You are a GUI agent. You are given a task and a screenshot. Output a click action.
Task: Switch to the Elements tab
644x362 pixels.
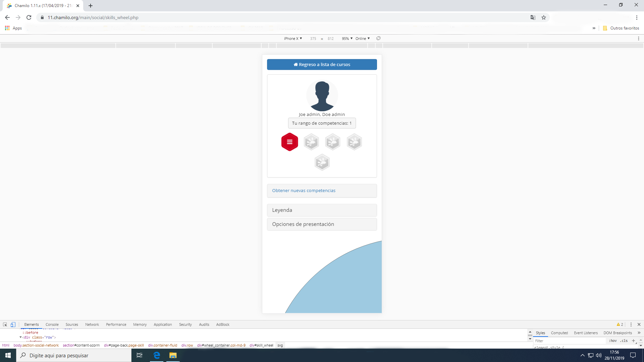click(x=32, y=324)
